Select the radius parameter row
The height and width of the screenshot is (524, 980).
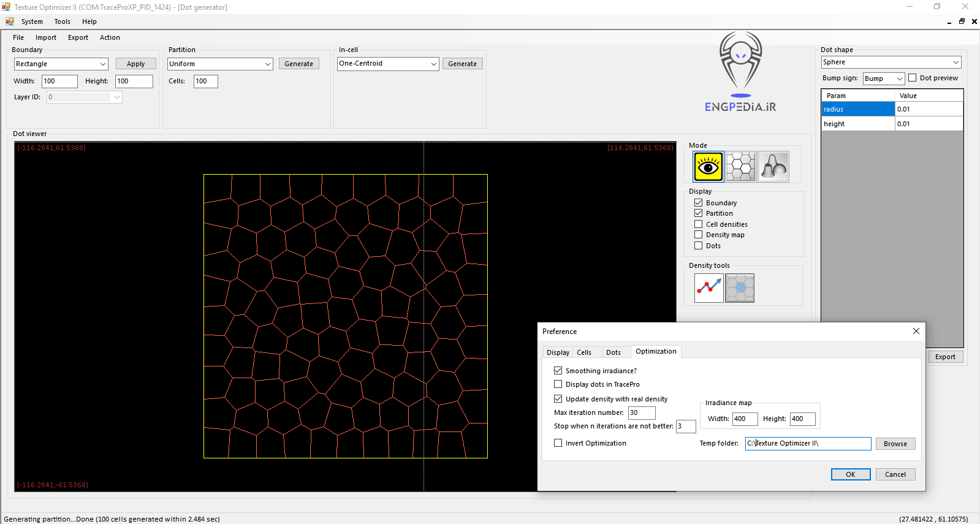(x=858, y=109)
